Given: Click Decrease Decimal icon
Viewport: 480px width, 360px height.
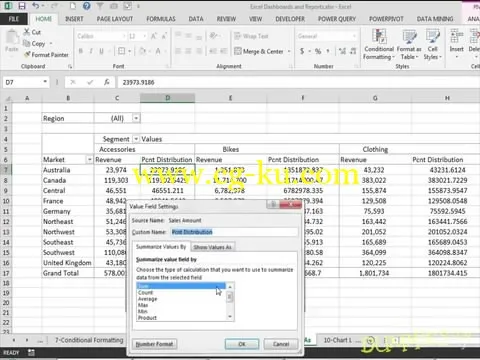Looking at the screenshot, I should [353, 51].
